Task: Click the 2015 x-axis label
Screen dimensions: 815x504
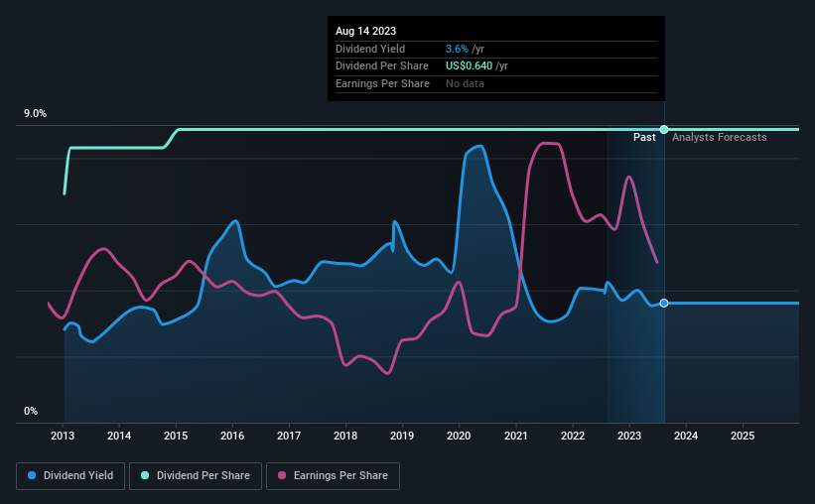Action: [x=176, y=436]
